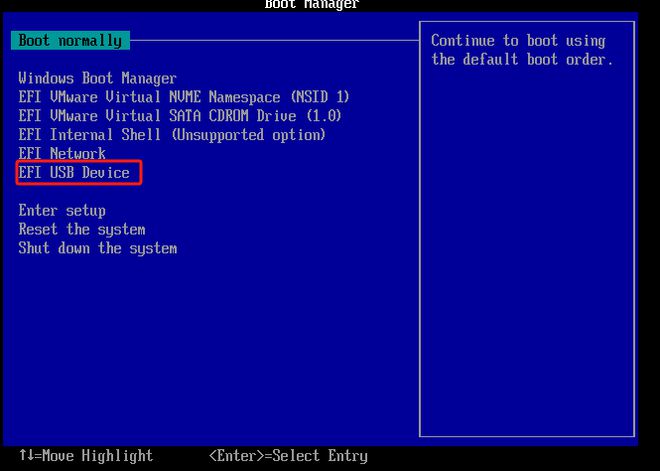Select the EFI USB Device entry
This screenshot has width=660, height=471.
[x=74, y=173]
